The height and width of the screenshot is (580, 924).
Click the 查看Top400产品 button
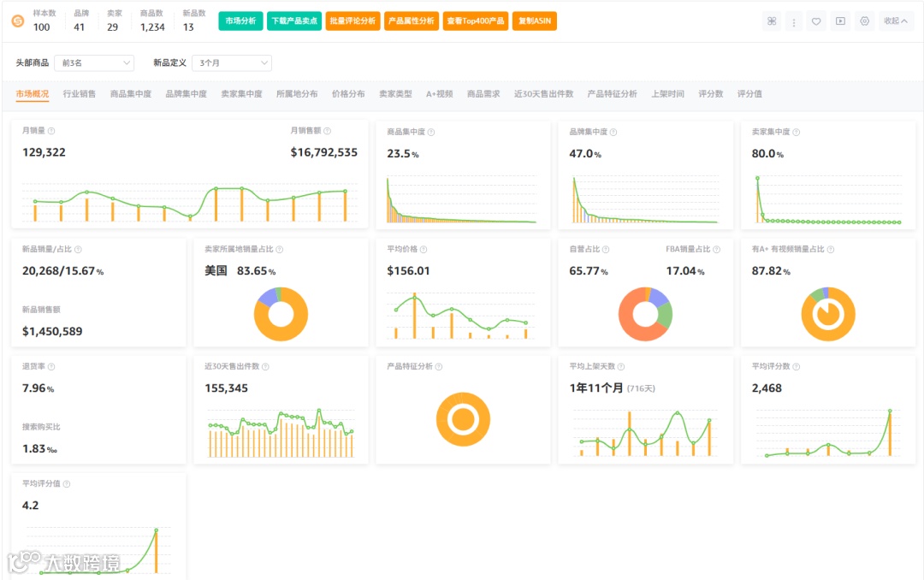click(476, 21)
